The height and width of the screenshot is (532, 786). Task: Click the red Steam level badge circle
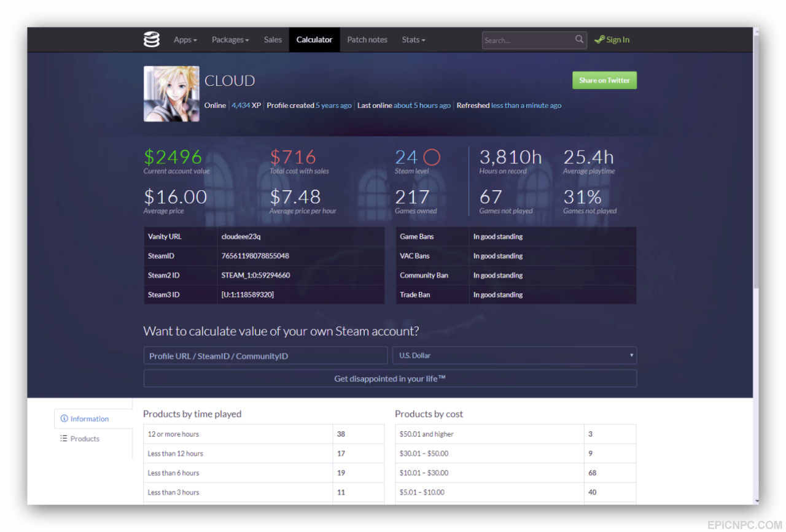pyautogui.click(x=432, y=158)
